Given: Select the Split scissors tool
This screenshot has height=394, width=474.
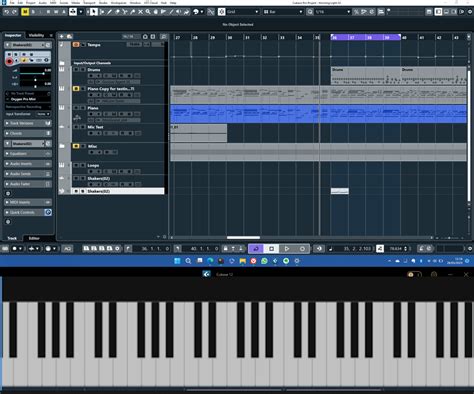Looking at the screenshot, I should tap(125, 12).
